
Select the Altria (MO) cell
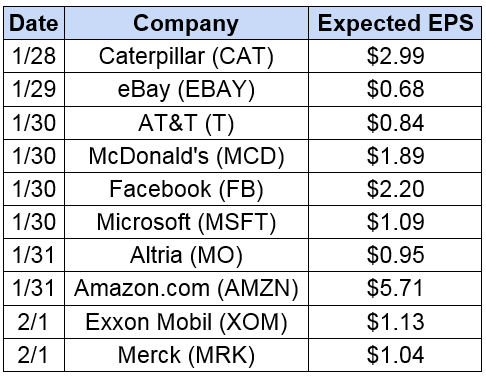click(x=186, y=255)
